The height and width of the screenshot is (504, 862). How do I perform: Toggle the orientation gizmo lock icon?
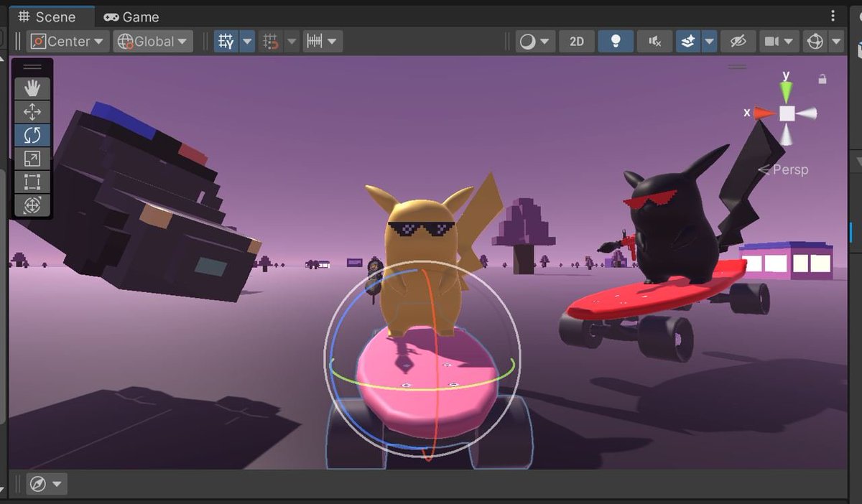(x=822, y=79)
